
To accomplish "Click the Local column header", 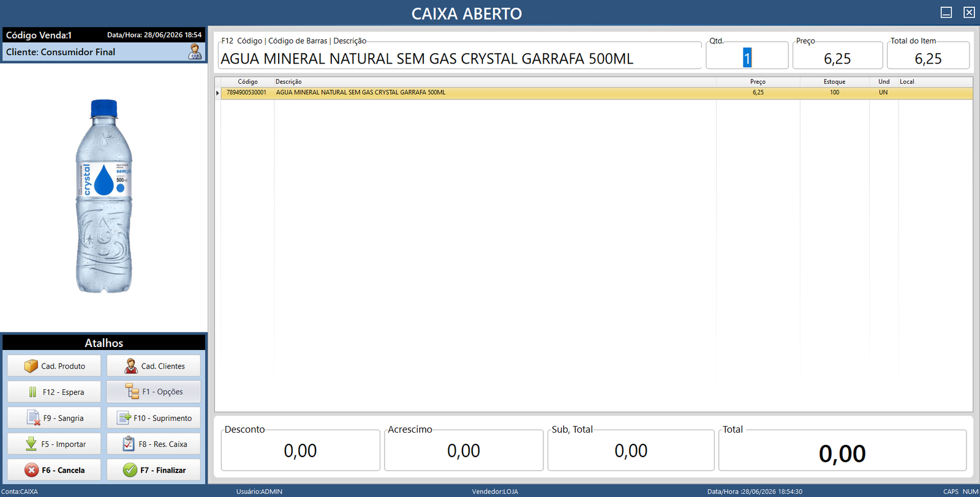I will click(x=935, y=81).
